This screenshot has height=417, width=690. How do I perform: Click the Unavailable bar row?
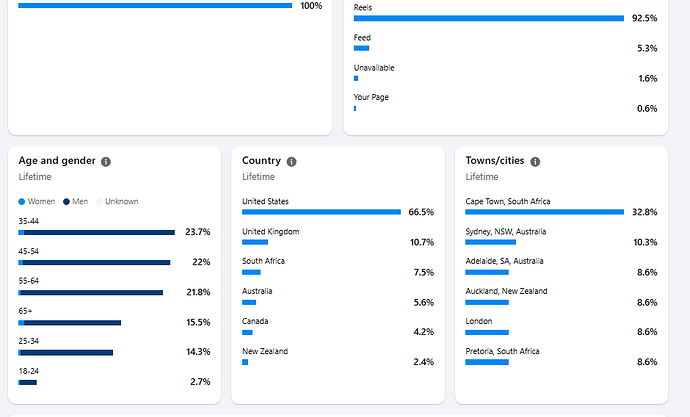356,78
